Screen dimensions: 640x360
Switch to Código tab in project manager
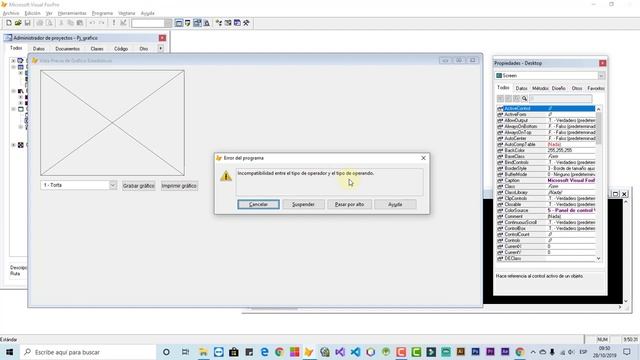pyautogui.click(x=121, y=49)
